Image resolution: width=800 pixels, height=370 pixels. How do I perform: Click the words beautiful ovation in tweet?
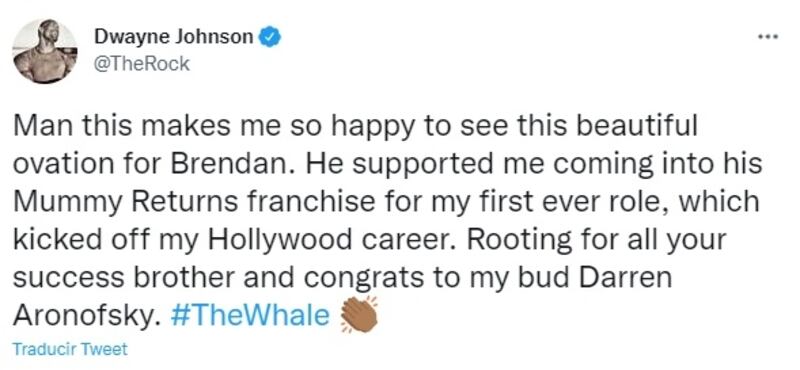[355, 145]
